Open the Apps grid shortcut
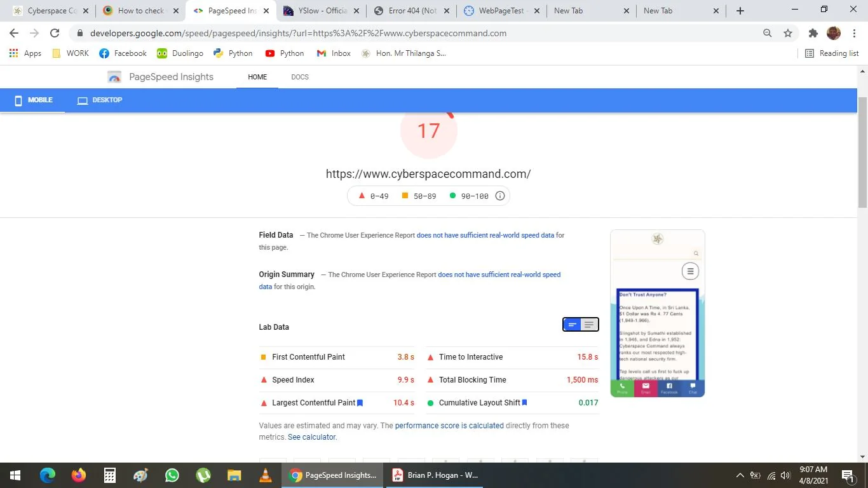This screenshot has height=488, width=868. pos(25,53)
